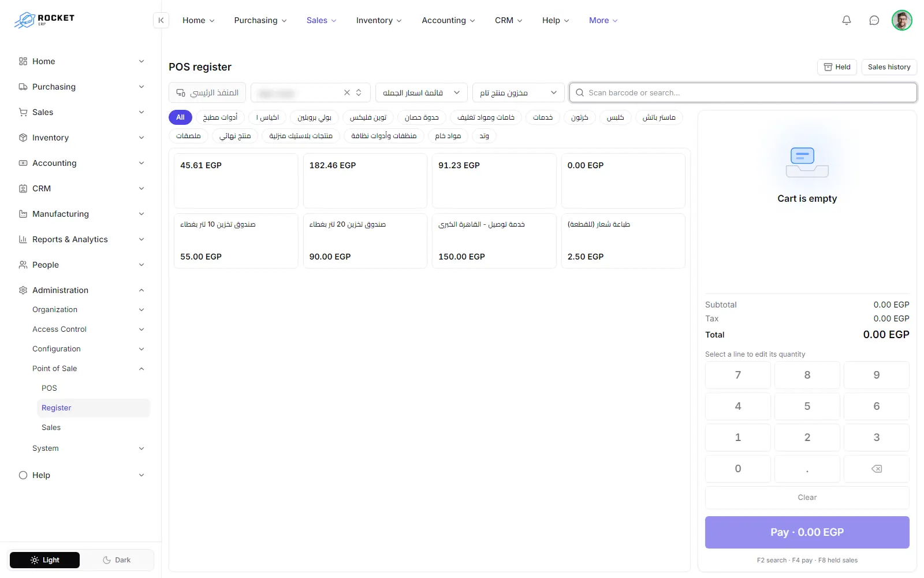Switch to Dark theme

[117, 560]
